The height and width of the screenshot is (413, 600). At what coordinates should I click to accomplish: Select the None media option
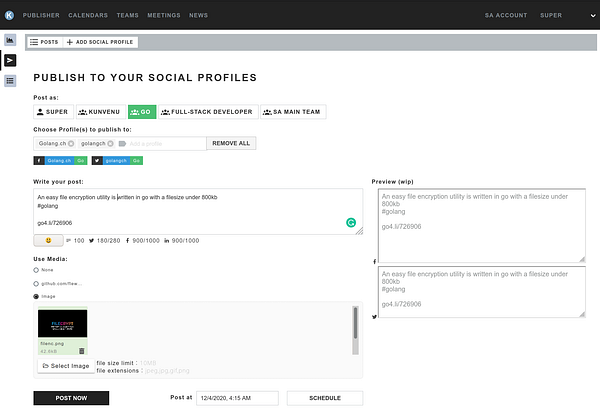tap(37, 270)
